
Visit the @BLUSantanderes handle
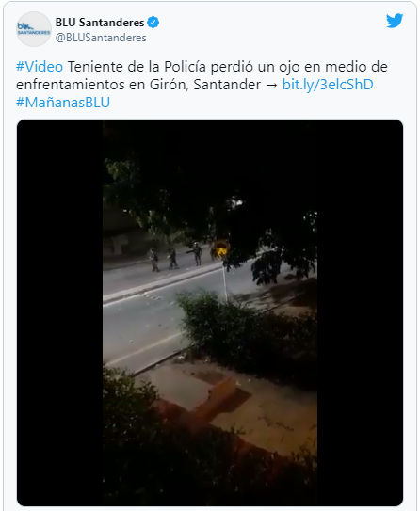[x=101, y=38]
